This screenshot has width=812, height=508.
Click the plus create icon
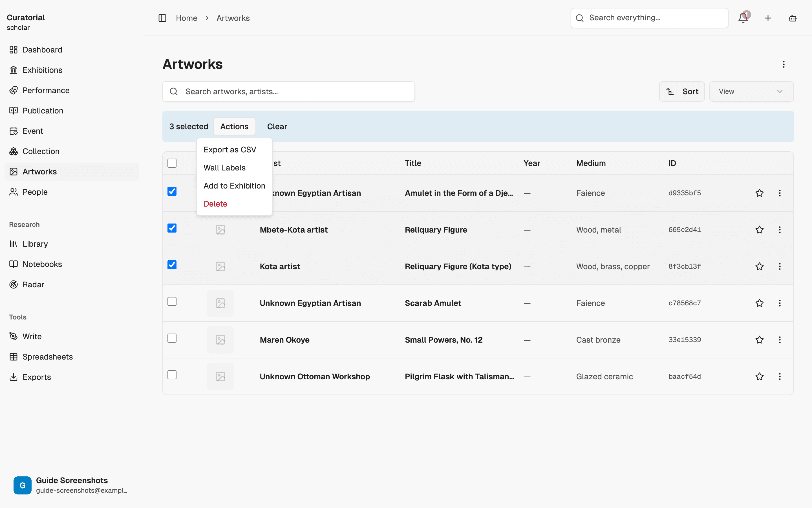(x=768, y=18)
